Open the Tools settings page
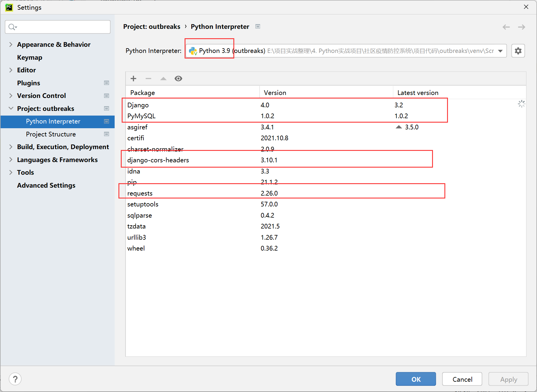The width and height of the screenshot is (537, 392). 26,172
